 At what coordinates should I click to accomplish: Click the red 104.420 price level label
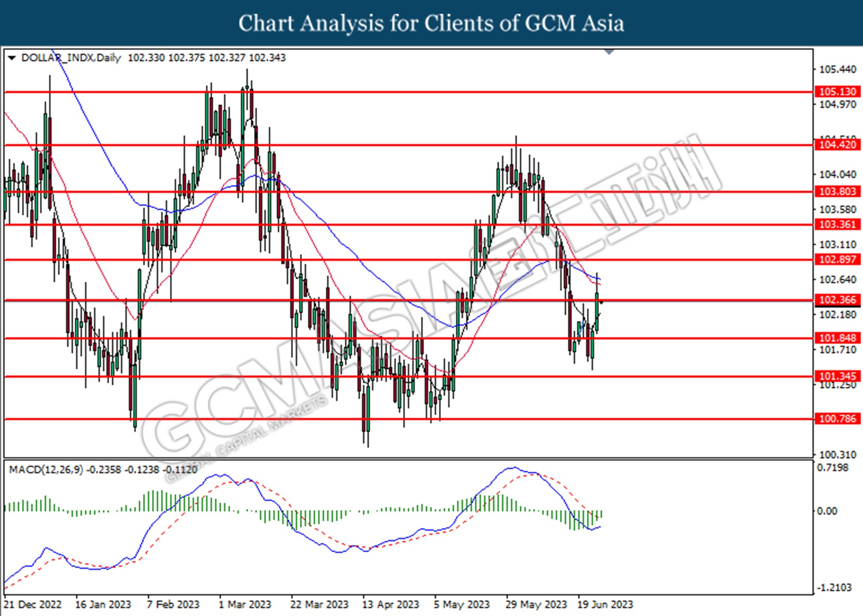(x=837, y=145)
